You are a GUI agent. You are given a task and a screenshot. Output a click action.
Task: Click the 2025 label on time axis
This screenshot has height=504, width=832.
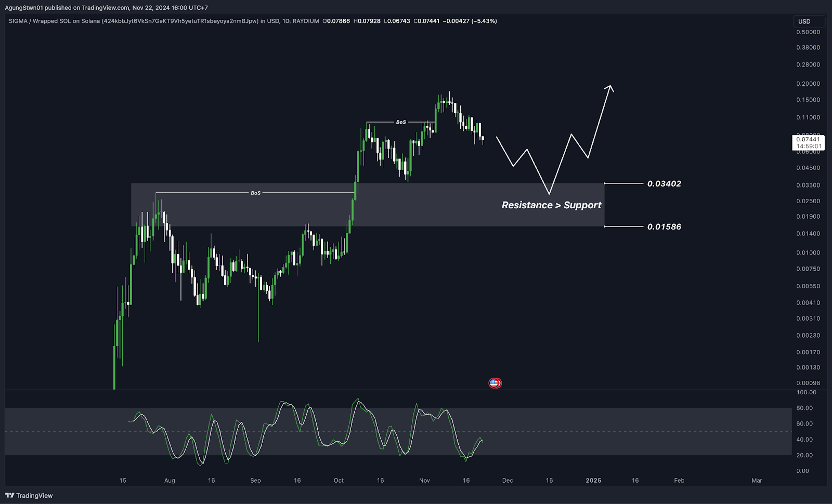[x=593, y=481]
